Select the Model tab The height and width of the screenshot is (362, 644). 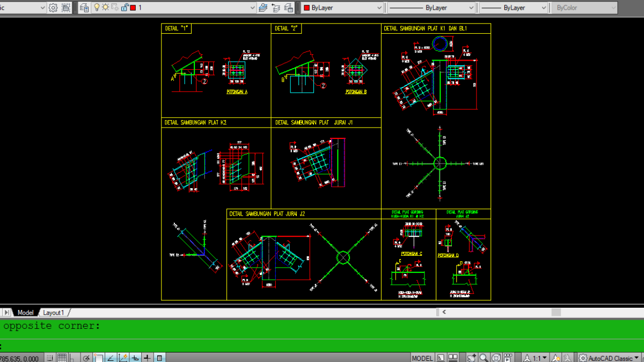tap(25, 312)
